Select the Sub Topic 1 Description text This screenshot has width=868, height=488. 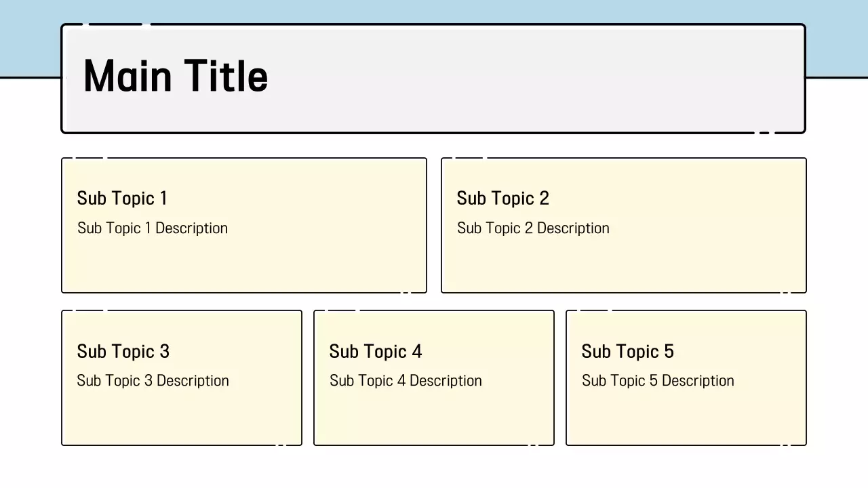tap(153, 228)
